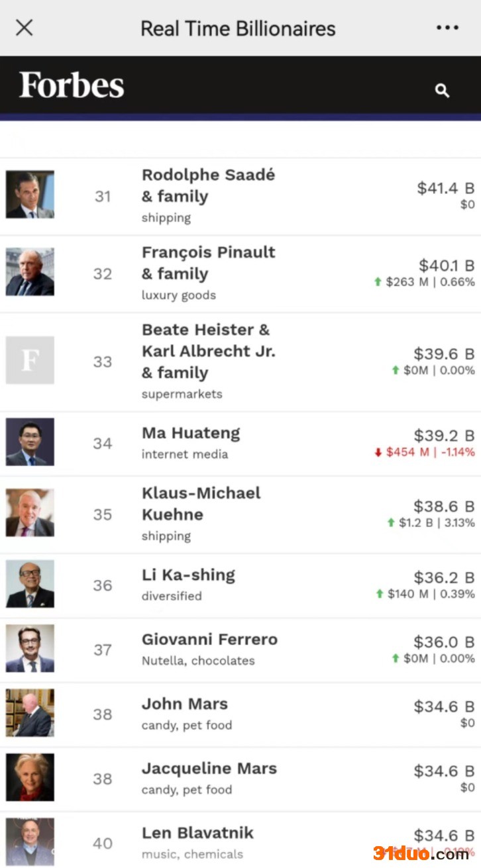The width and height of the screenshot is (481, 868).
Task: Tap the red $454 M loss indicator
Action: coord(424,452)
